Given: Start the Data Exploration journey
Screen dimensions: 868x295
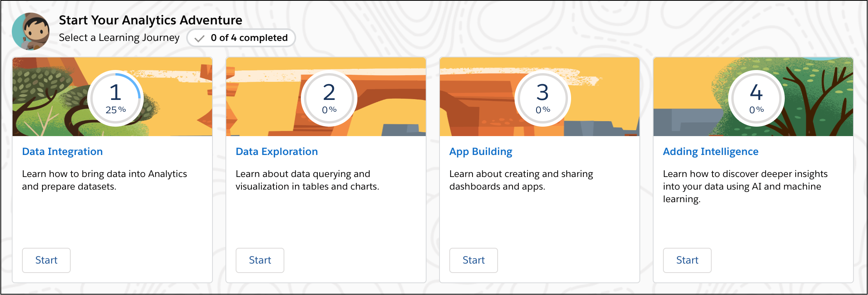Looking at the screenshot, I should point(260,260).
